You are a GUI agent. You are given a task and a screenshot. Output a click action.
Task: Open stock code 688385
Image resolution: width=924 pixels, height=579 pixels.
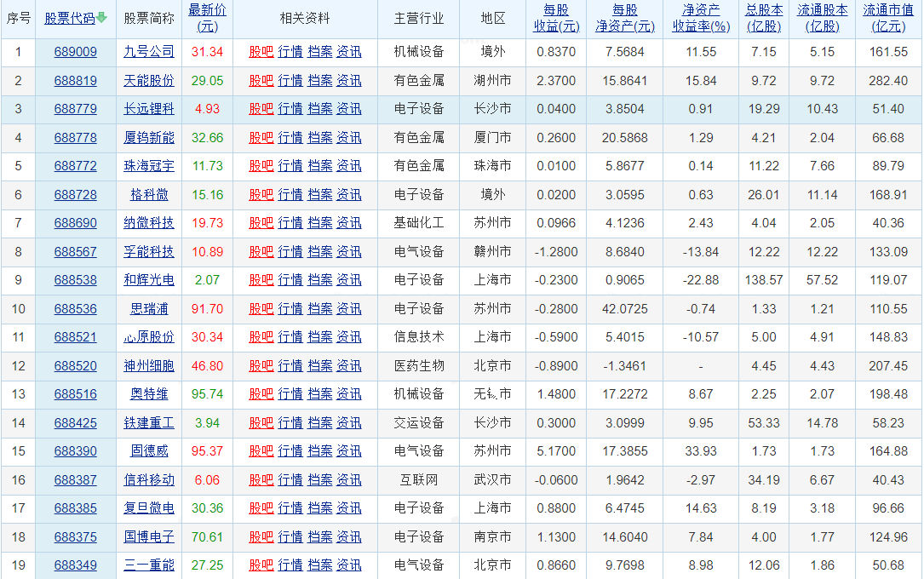coord(76,509)
